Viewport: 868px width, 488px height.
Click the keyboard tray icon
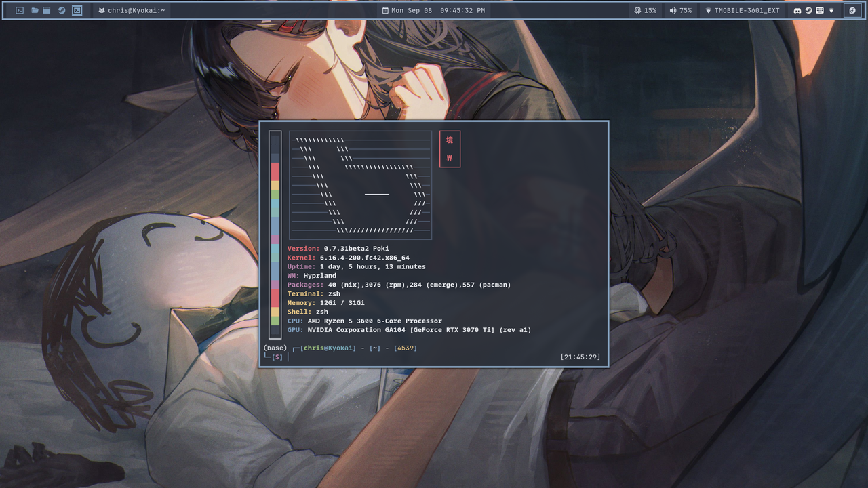[820, 10]
